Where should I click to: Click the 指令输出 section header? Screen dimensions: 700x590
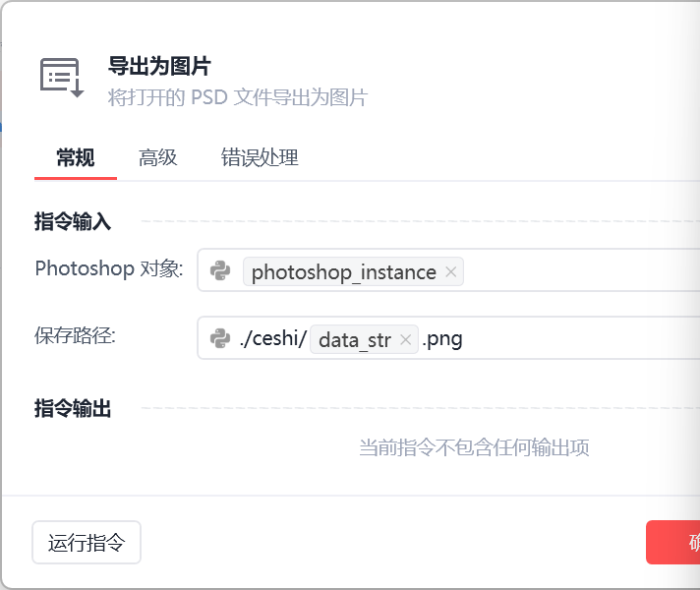(x=73, y=408)
